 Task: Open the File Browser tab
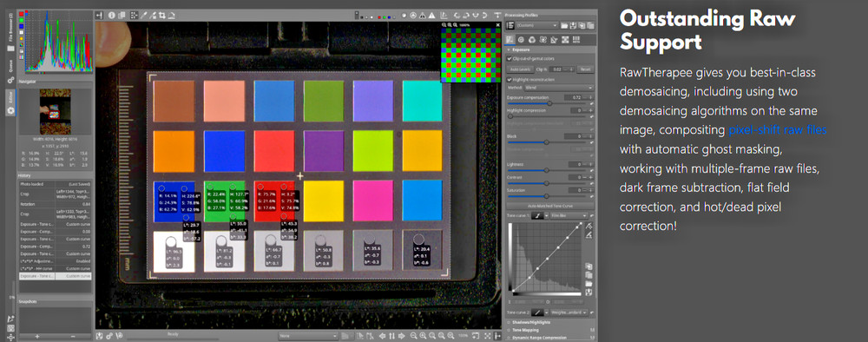click(10, 31)
